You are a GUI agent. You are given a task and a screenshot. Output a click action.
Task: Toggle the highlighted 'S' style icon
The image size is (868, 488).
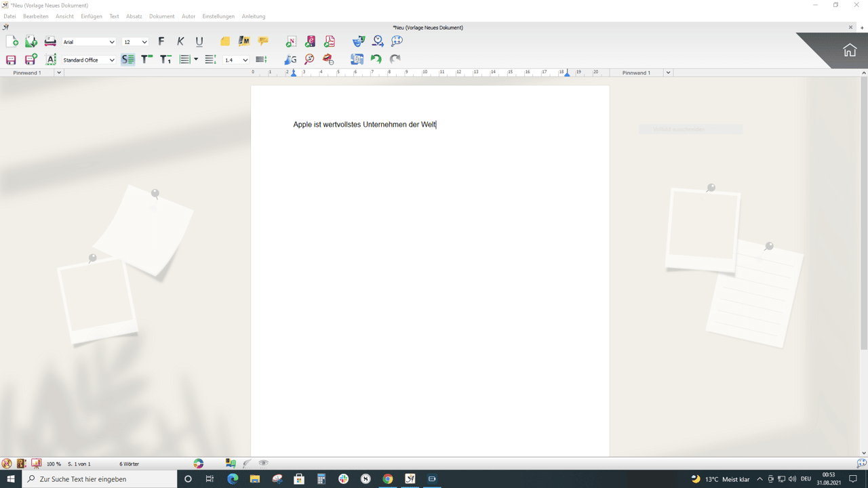point(127,60)
